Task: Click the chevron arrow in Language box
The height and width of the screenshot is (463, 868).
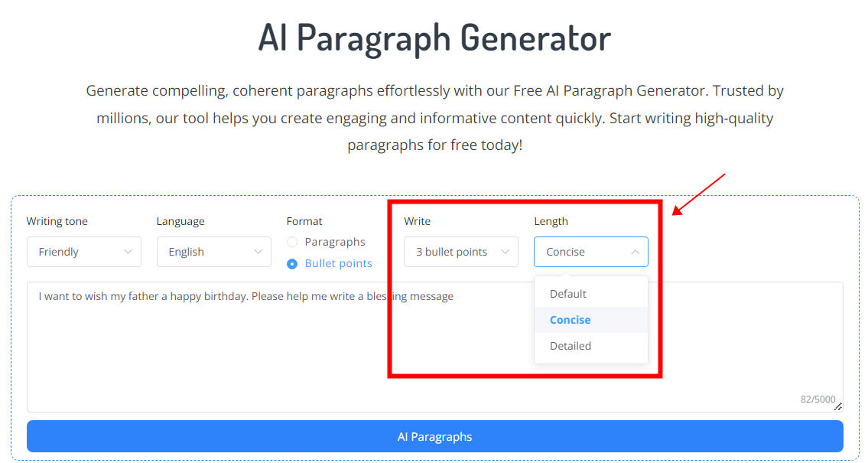Action: tap(258, 252)
